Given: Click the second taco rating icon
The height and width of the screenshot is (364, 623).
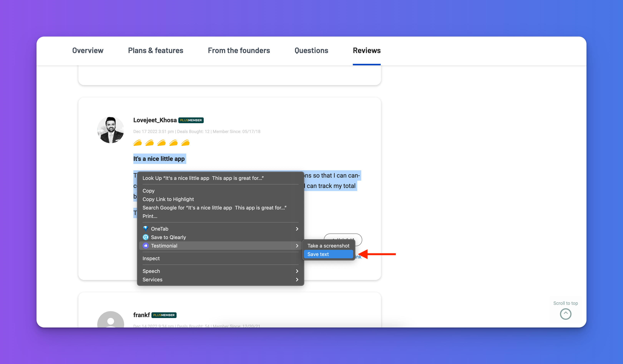Looking at the screenshot, I should coord(150,143).
